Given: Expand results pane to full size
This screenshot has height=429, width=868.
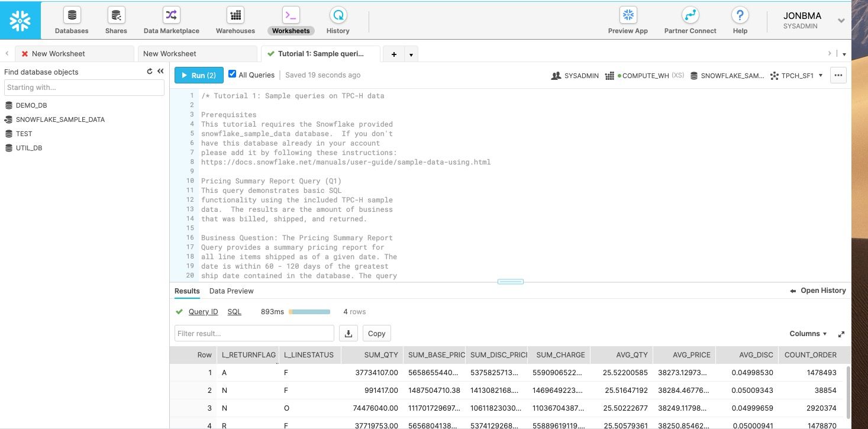Looking at the screenshot, I should (841, 334).
